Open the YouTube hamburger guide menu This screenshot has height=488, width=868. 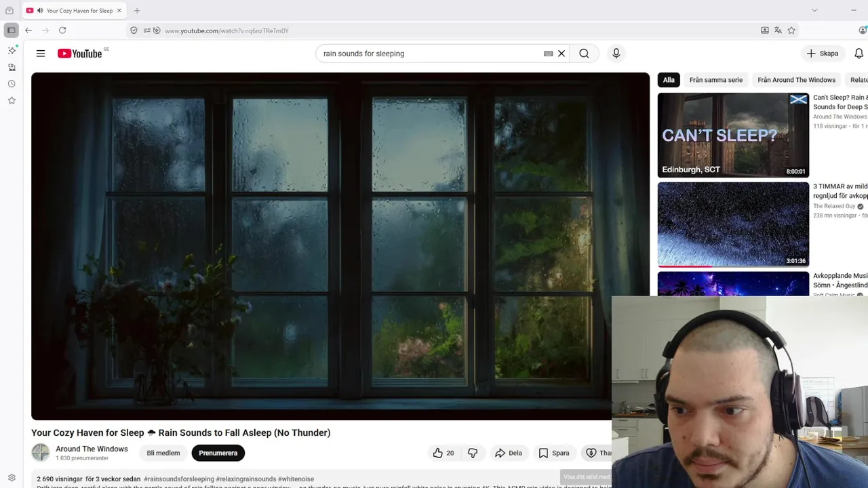pos(41,54)
